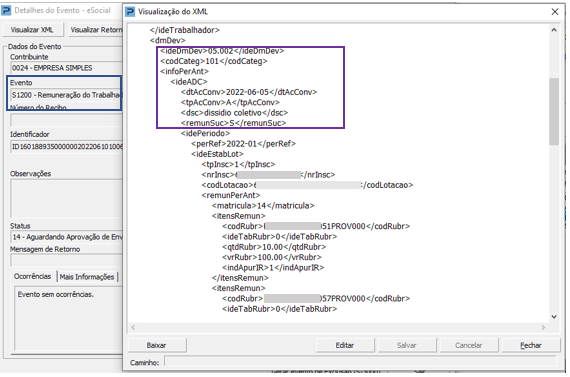
Task: Click the Fechar button
Action: 531,345
